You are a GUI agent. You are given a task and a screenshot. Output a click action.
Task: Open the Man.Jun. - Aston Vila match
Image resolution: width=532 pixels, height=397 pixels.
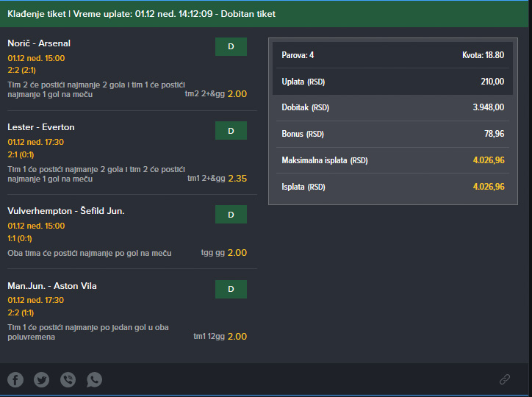pos(52,286)
